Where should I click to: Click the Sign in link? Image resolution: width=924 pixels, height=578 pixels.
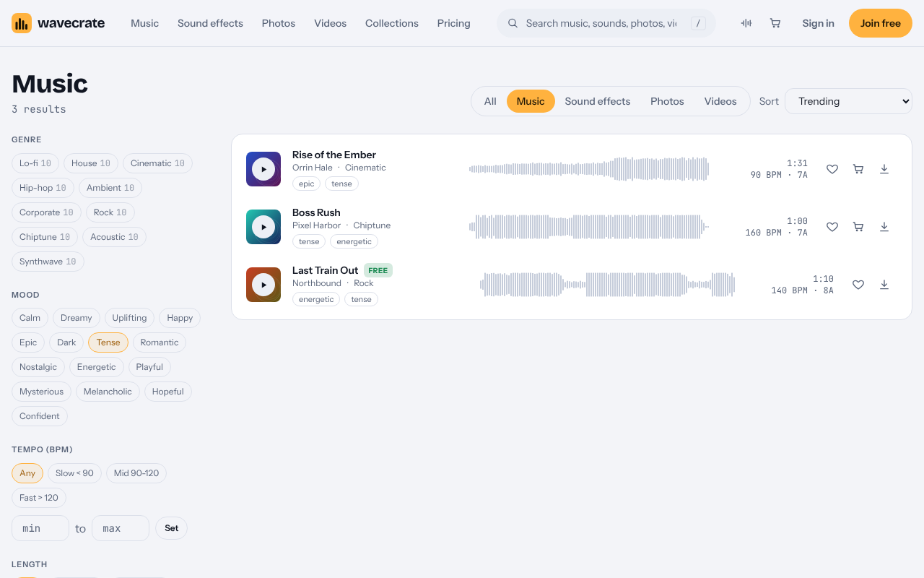(818, 23)
